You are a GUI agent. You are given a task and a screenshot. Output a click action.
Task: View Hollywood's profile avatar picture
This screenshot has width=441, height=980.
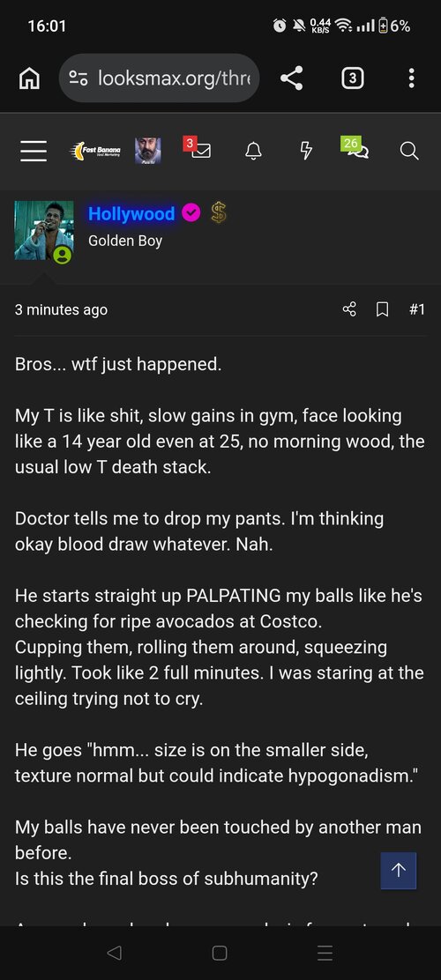44,231
